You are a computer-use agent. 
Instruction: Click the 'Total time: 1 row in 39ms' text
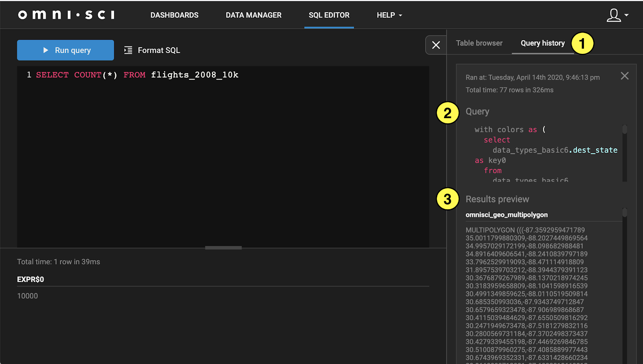coord(58,262)
